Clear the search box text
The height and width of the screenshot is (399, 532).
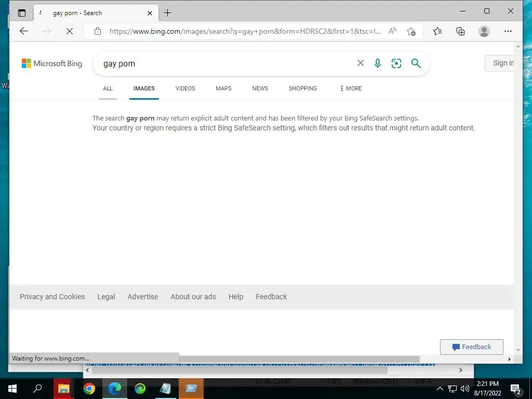point(361,63)
